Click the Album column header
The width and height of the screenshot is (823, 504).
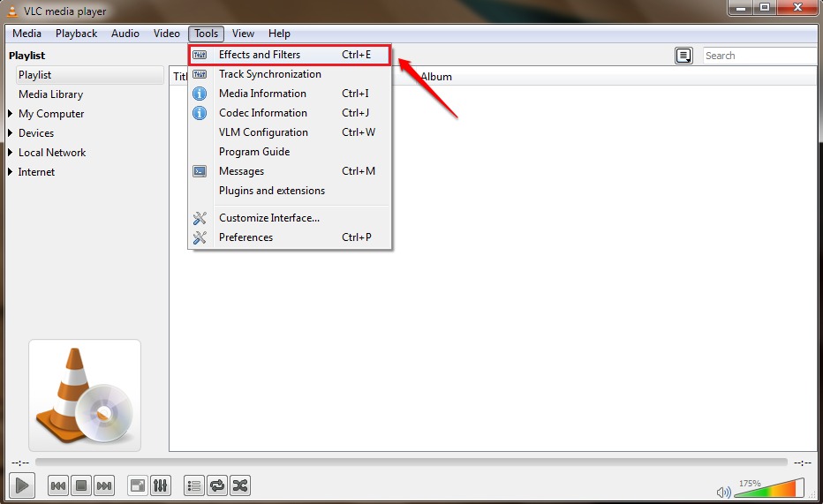436,77
